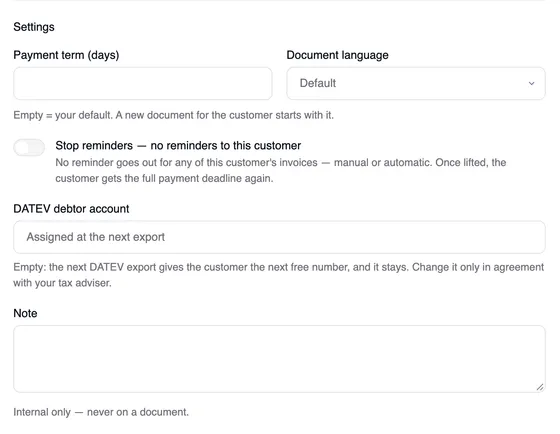560x434 pixels.
Task: Grab the Note textarea resize handle
Action: click(x=540, y=387)
